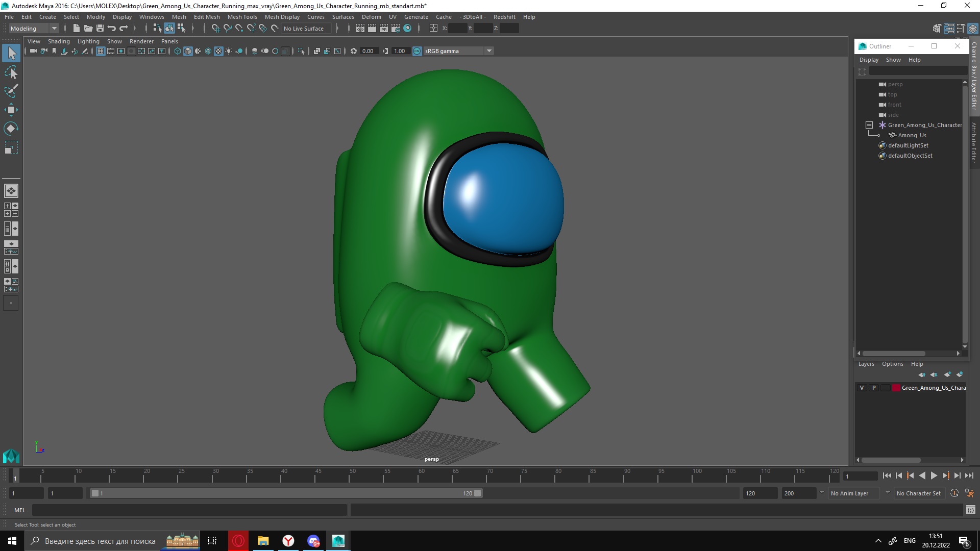
Task: Select the Lasso tool in the toolbox
Action: point(11,72)
